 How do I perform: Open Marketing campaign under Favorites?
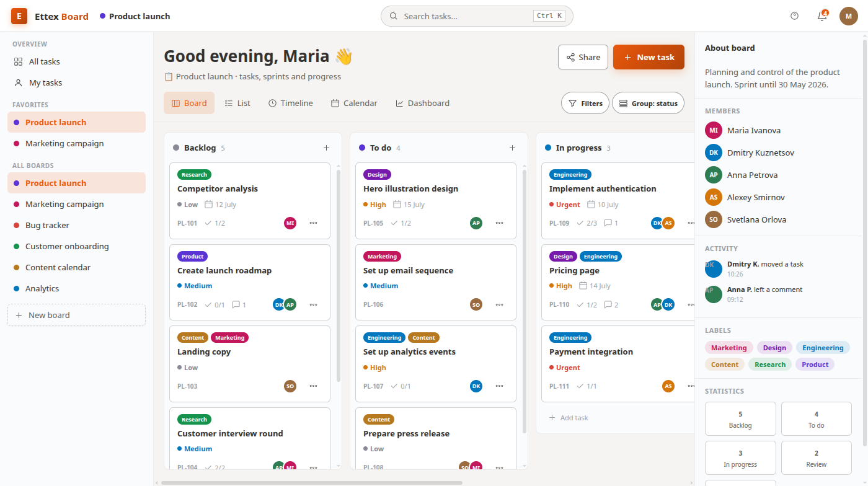tap(77, 143)
